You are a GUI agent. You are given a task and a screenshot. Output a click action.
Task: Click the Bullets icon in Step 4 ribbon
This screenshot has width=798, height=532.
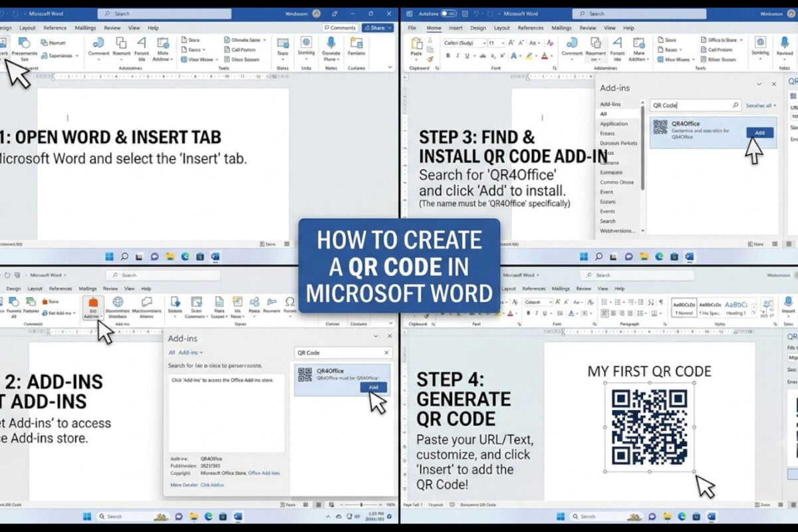click(x=604, y=302)
